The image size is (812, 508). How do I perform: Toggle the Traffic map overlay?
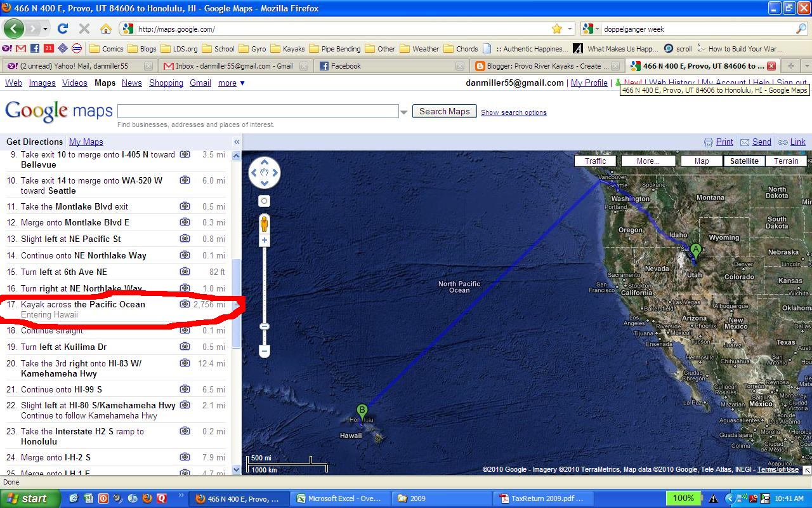[595, 161]
